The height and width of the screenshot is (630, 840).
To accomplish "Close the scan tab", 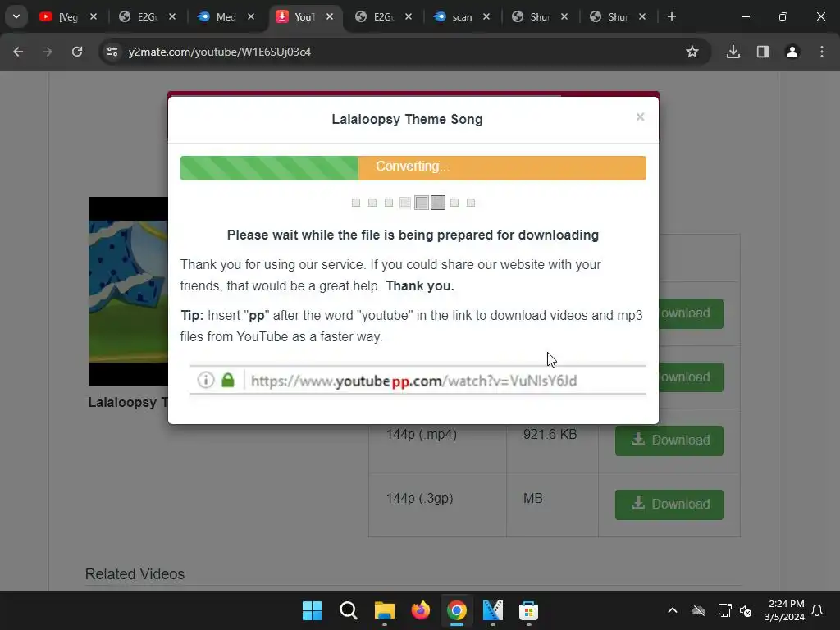I will [486, 16].
